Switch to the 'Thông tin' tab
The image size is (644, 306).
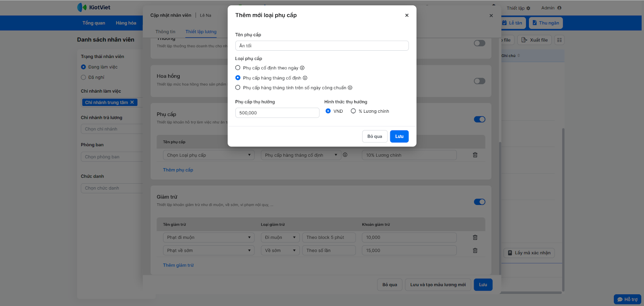pos(165,32)
